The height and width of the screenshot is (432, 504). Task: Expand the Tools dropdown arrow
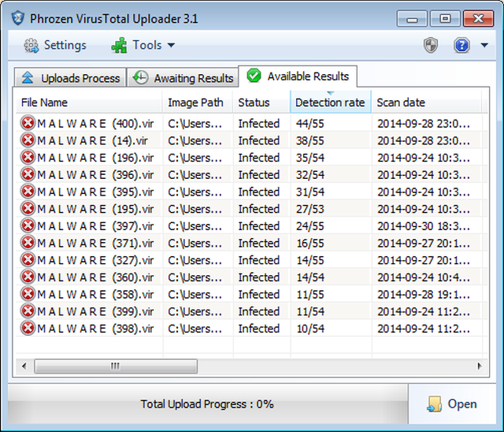(172, 46)
